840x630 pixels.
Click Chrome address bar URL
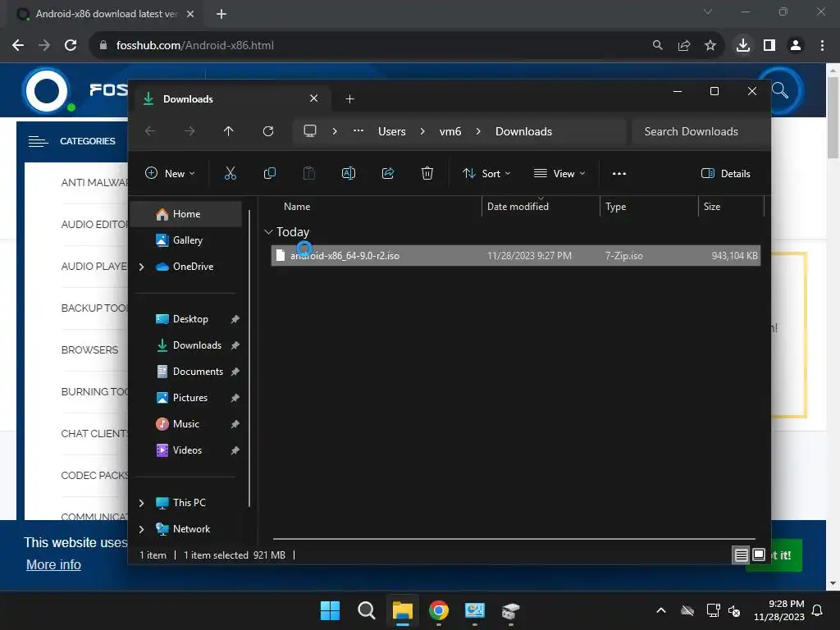(195, 46)
